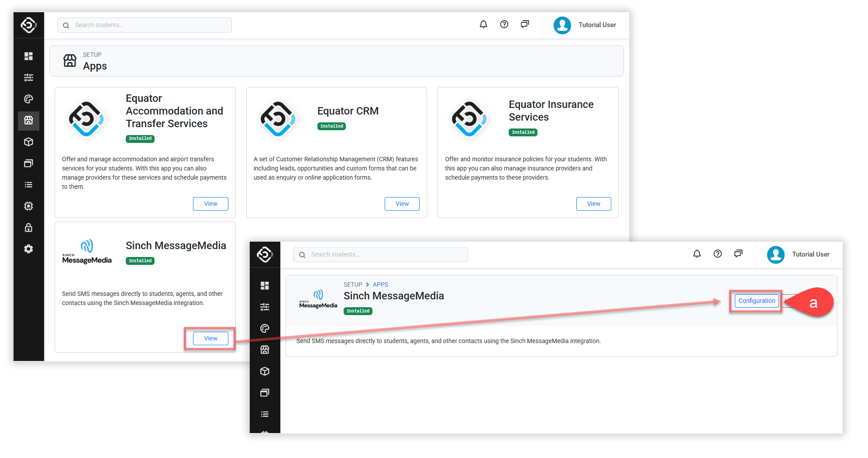Open chat messages icon in front window header
Screen dimensions: 868x458
click(x=738, y=254)
